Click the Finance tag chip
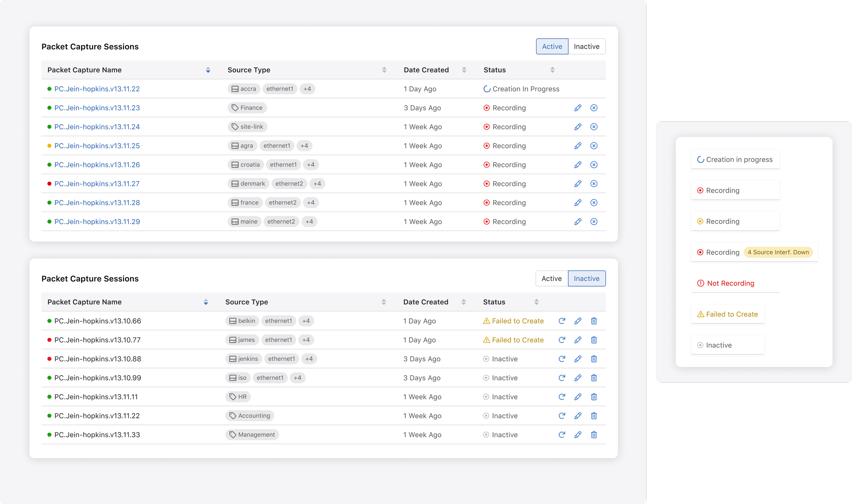The width and height of the screenshot is (852, 504). pos(247,108)
